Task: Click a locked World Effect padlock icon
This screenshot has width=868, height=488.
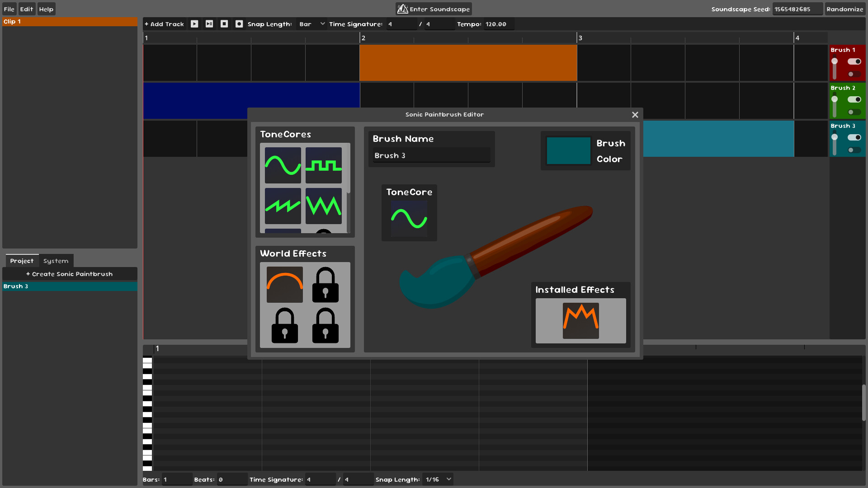Action: 325,285
